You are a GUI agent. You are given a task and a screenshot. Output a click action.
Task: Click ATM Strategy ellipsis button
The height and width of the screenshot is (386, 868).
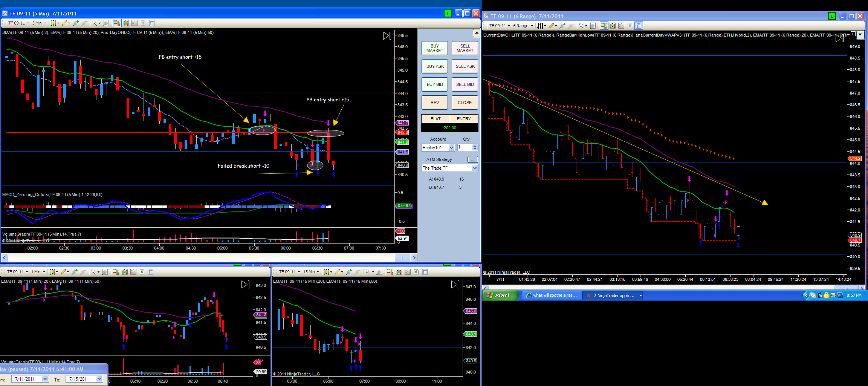coord(472,160)
